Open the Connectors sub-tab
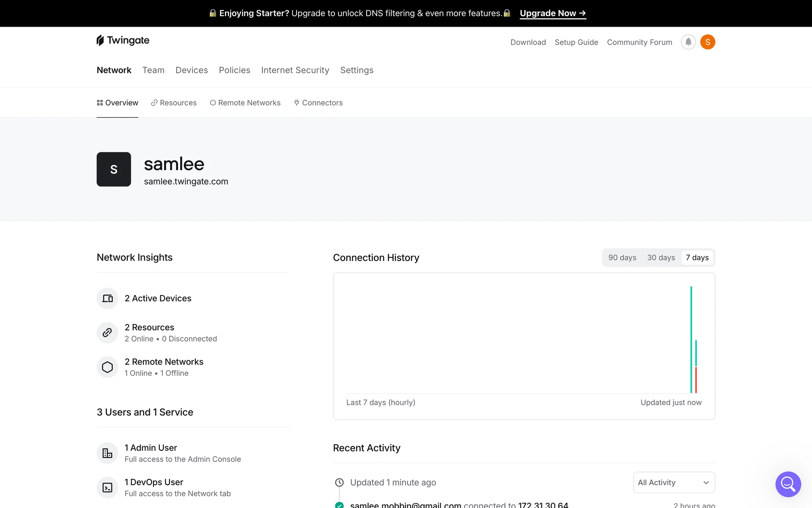Viewport: 812px width, 508px height. (318, 103)
